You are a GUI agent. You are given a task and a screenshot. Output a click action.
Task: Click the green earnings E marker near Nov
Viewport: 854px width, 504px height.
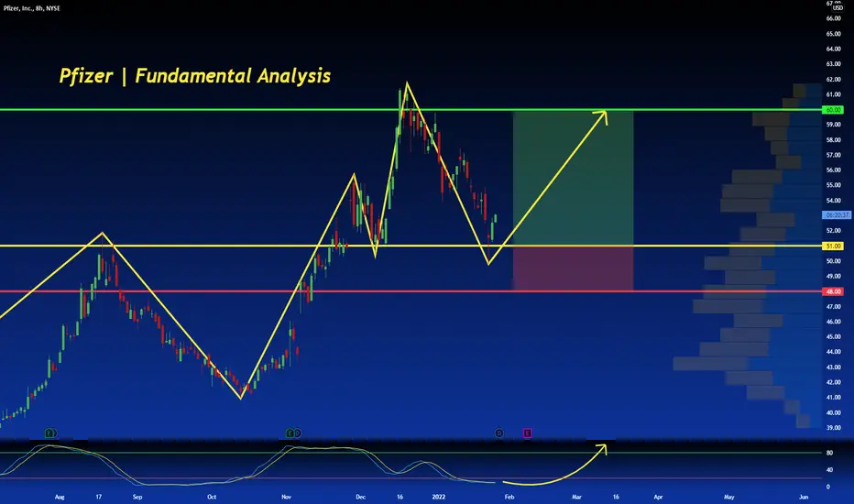(290, 433)
